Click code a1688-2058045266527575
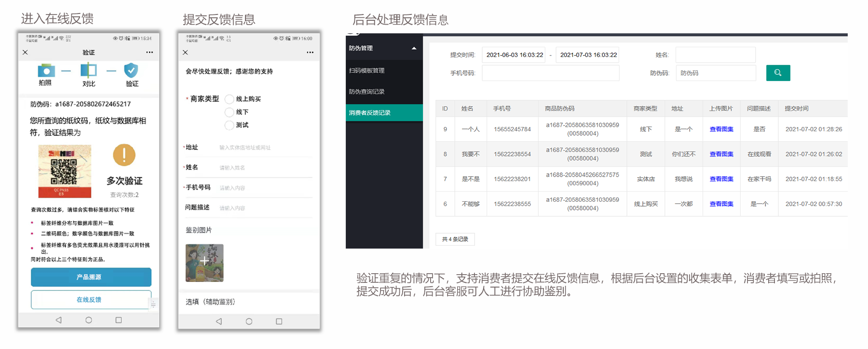Screen dimensions: 868x349 pos(583,175)
